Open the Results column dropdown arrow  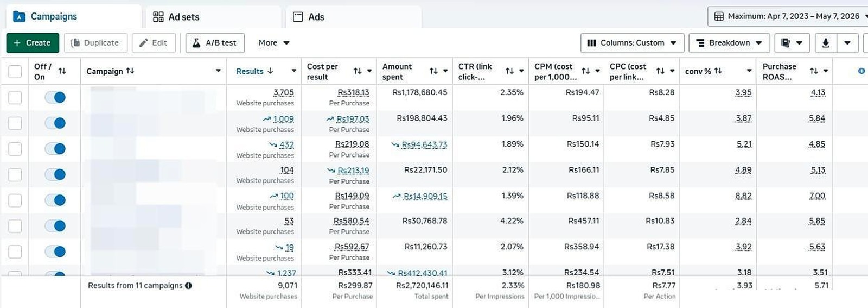(294, 71)
